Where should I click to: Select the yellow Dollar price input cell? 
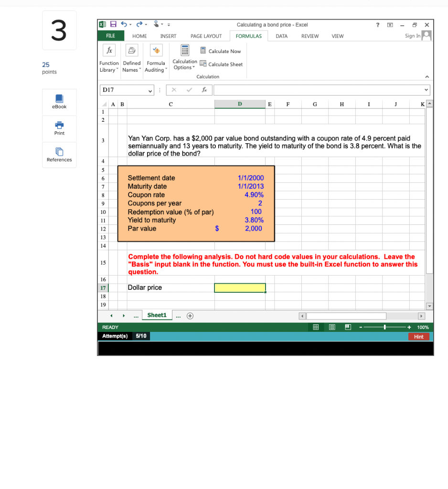(240, 287)
